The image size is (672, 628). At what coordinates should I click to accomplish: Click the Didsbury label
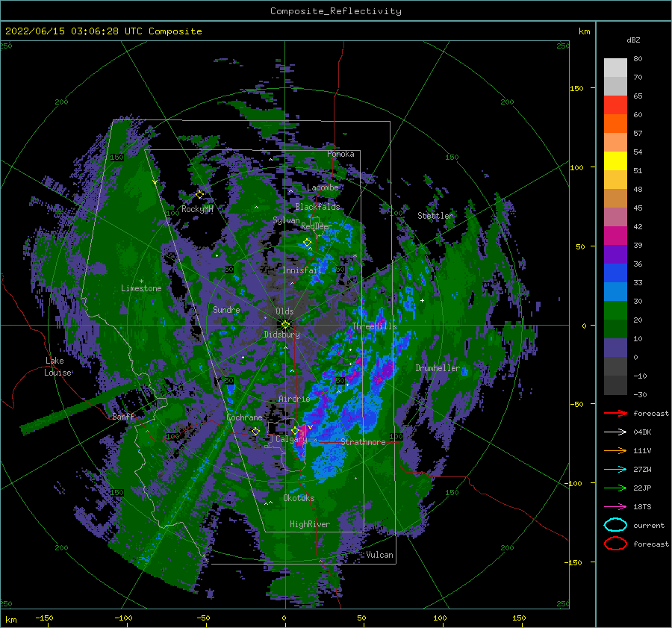pyautogui.click(x=281, y=335)
